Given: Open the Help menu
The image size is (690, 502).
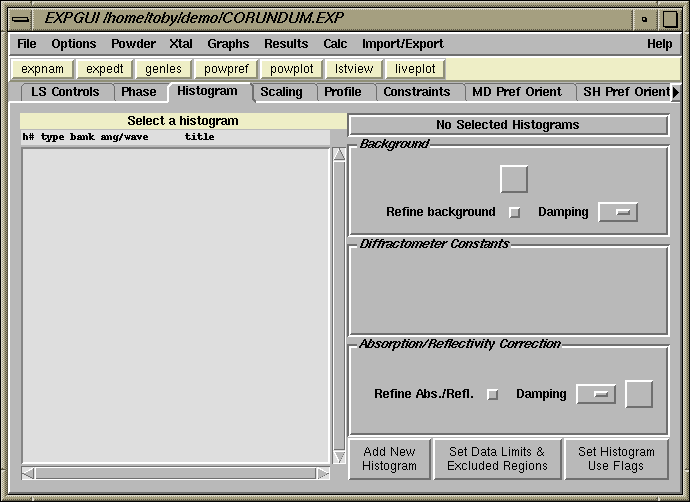Looking at the screenshot, I should (x=659, y=44).
